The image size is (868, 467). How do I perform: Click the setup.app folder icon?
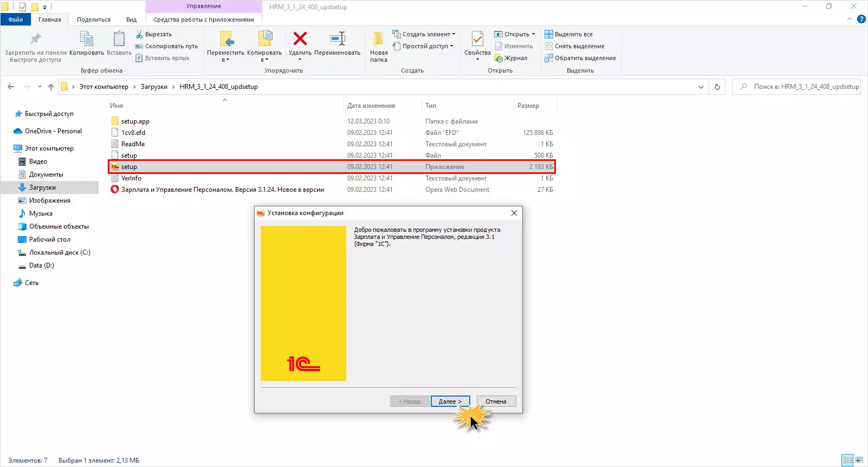tap(114, 121)
